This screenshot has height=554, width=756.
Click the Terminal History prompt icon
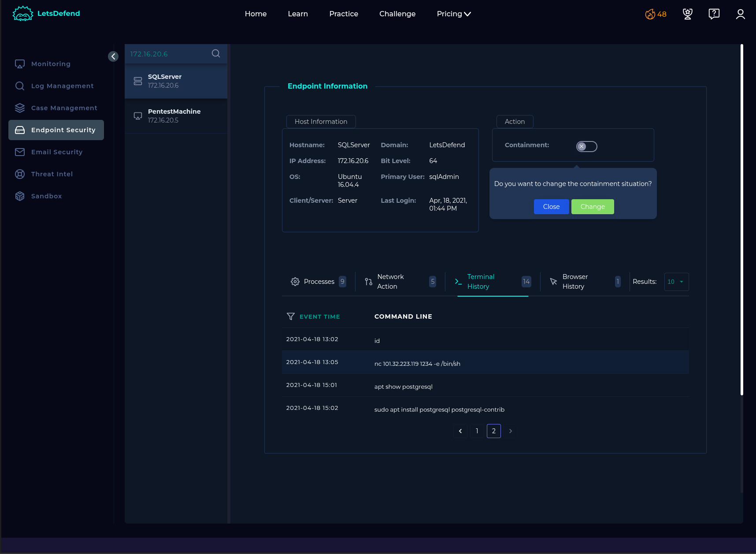click(459, 282)
